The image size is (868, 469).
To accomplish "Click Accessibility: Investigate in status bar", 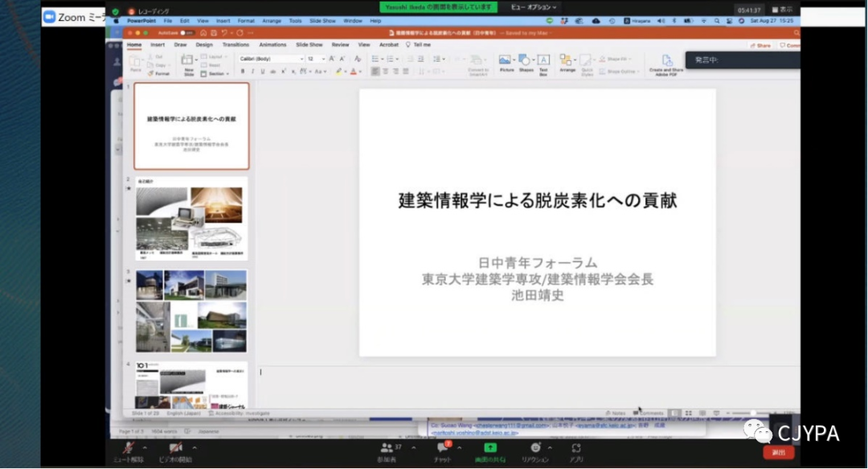I will click(240, 413).
